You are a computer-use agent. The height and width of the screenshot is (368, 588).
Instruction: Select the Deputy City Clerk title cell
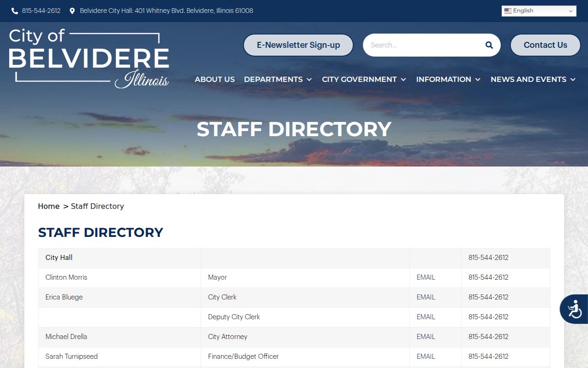coord(305,317)
